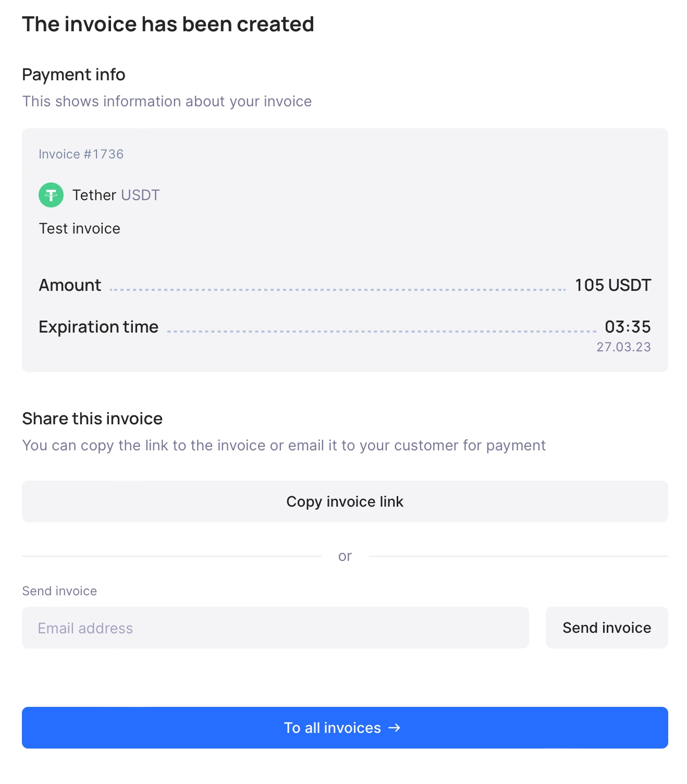The image size is (687, 784).
Task: Click the 03:35 expiration time value
Action: pyautogui.click(x=628, y=327)
